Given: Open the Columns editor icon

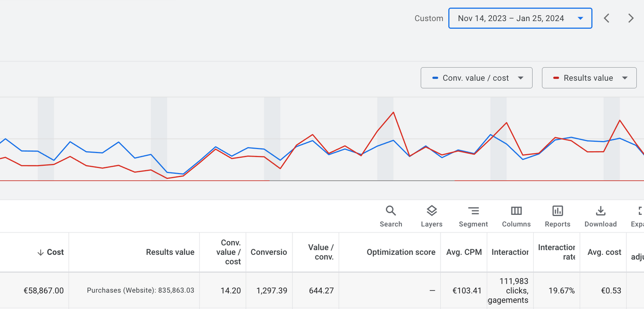Looking at the screenshot, I should click(x=516, y=211).
